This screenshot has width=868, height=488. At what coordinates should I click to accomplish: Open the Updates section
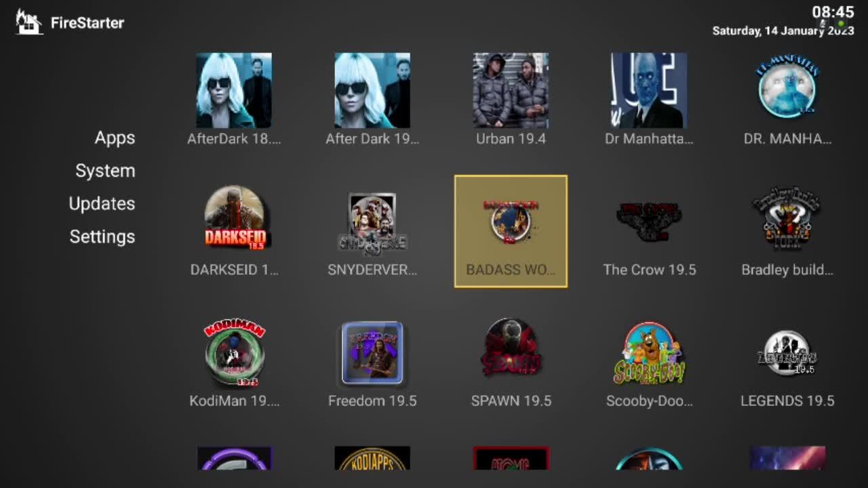pyautogui.click(x=102, y=203)
